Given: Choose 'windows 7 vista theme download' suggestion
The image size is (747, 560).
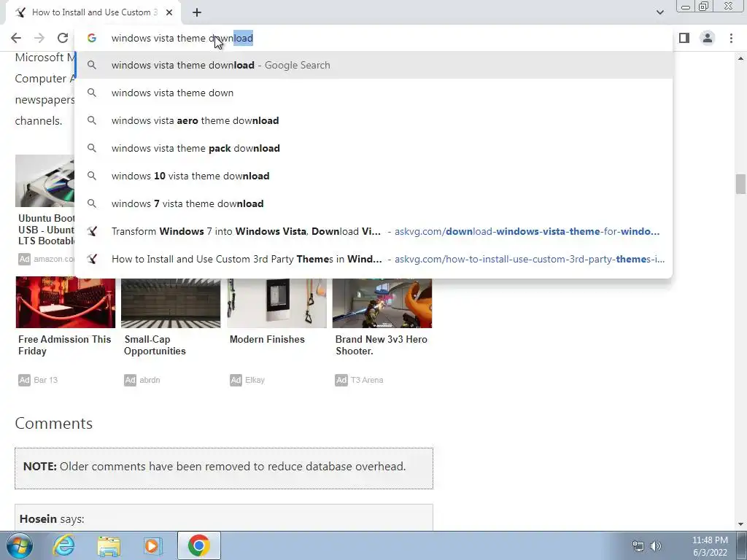Looking at the screenshot, I should (x=374, y=203).
